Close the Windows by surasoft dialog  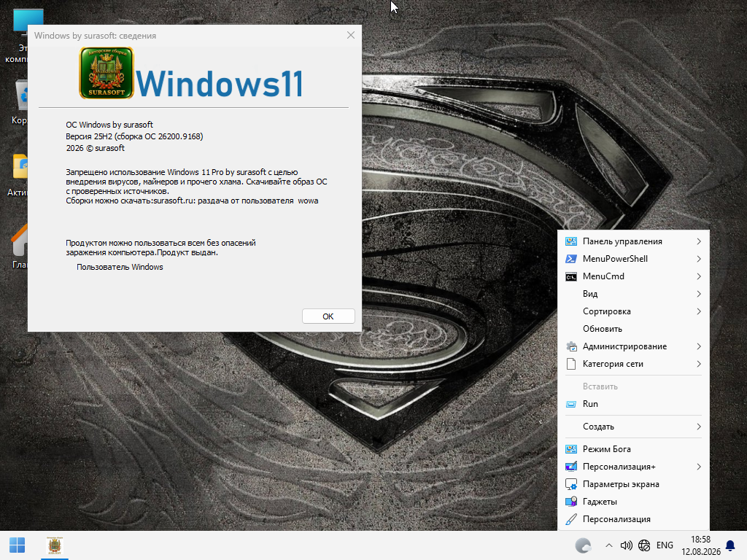(x=351, y=35)
